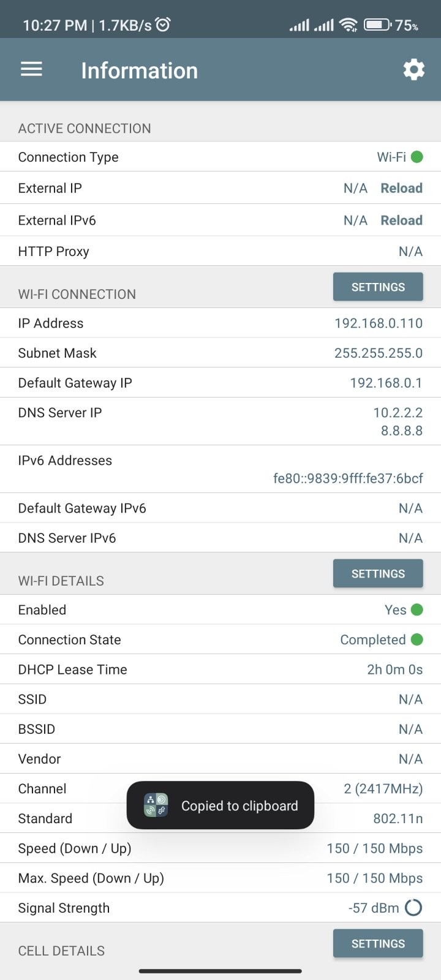The height and width of the screenshot is (980, 441).
Task: Tap the green Connection State indicator dot
Action: [417, 639]
